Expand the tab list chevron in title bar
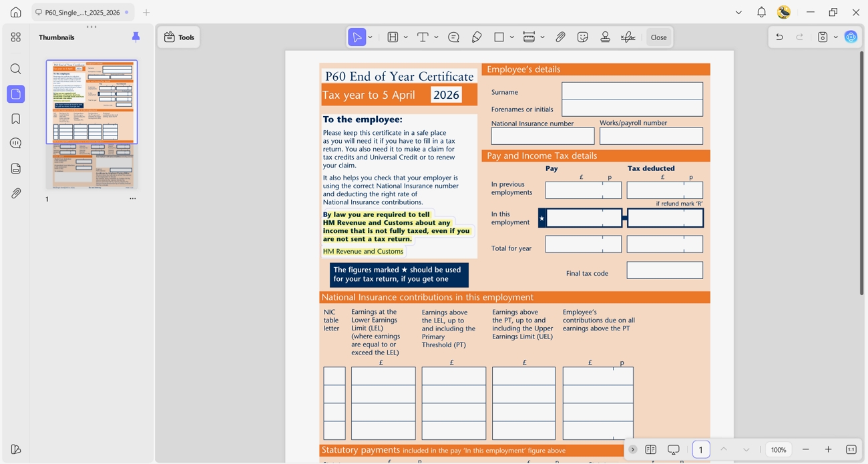 coord(738,12)
